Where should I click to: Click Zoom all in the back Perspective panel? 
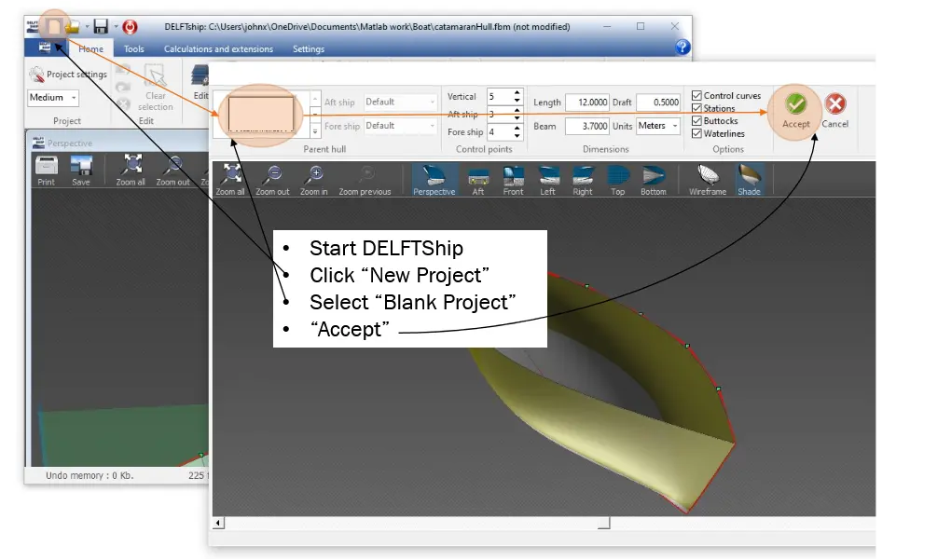coord(131,171)
